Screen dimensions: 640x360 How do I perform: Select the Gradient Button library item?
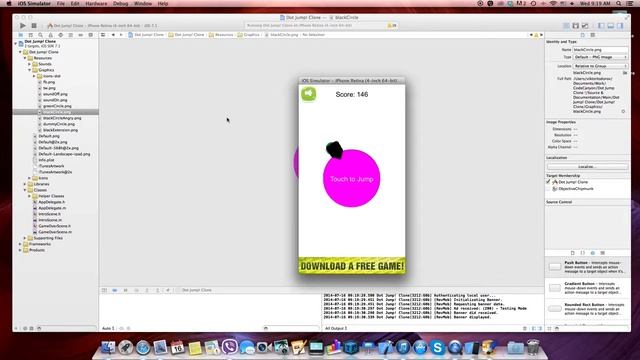pos(588,287)
